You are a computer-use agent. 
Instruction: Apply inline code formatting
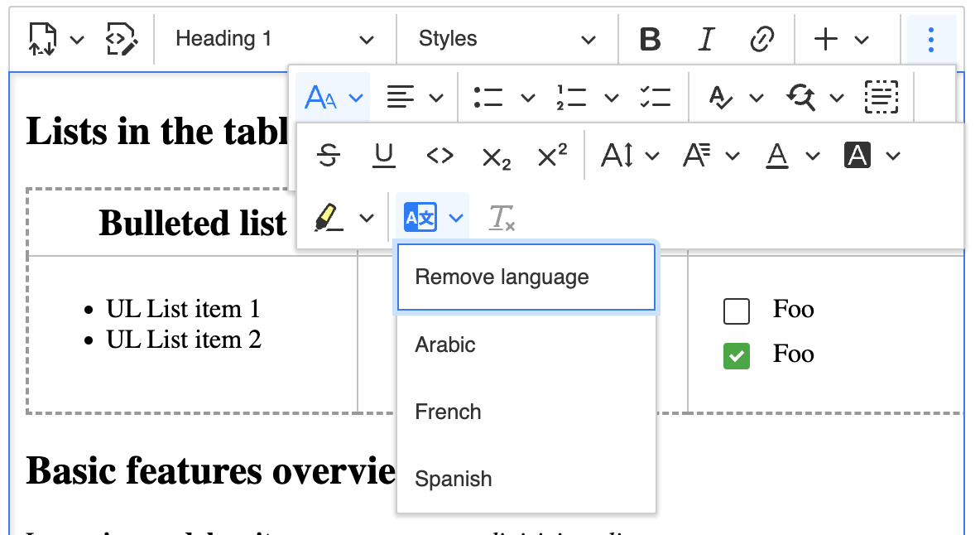point(440,155)
